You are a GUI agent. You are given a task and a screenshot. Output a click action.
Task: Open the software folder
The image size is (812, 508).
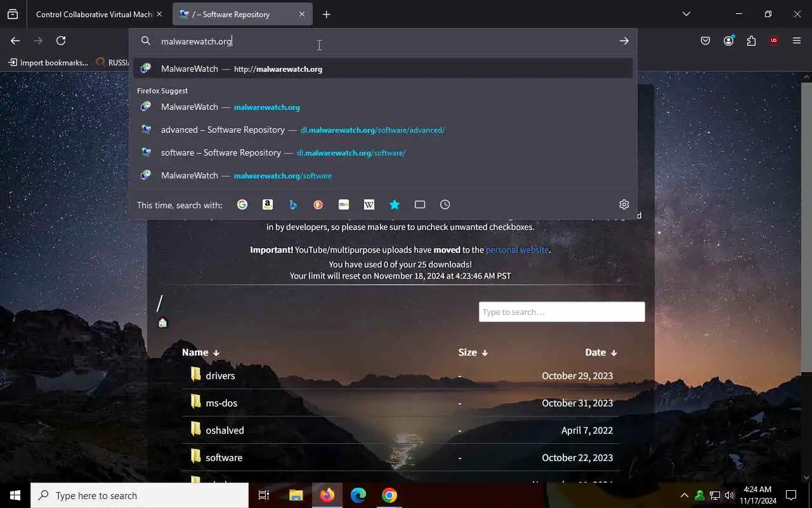(224, 457)
